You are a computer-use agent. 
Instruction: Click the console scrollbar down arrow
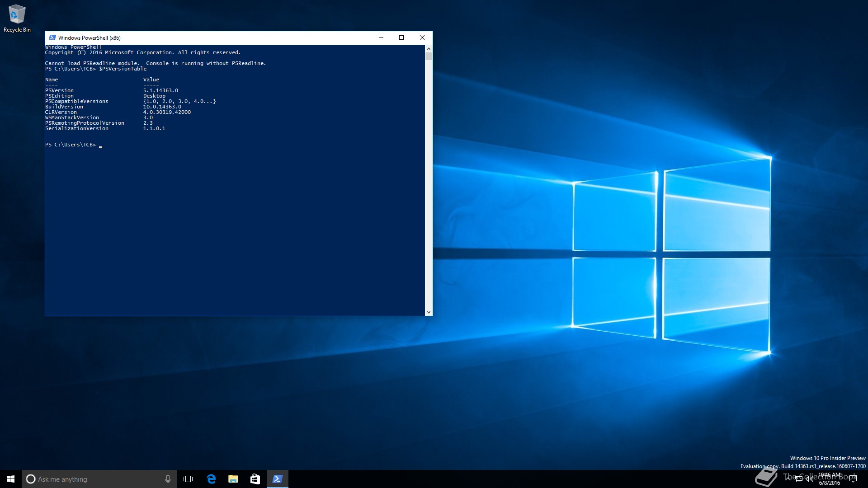[429, 312]
